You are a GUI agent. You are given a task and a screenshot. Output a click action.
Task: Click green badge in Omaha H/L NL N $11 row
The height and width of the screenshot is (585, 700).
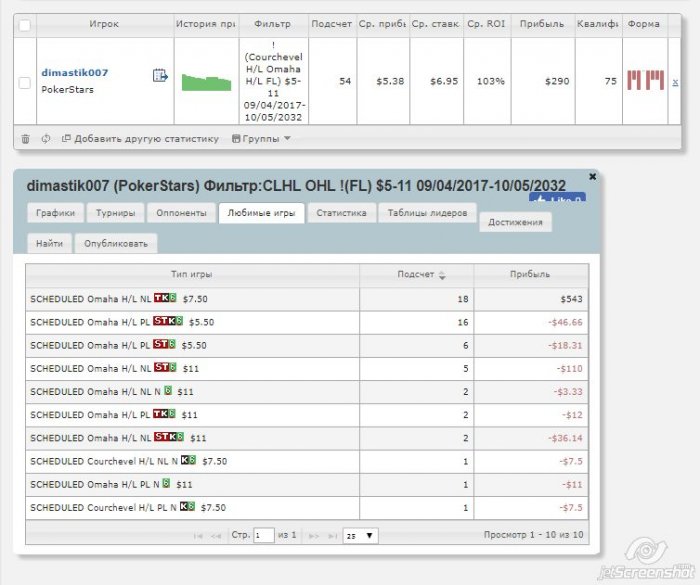coord(168,391)
